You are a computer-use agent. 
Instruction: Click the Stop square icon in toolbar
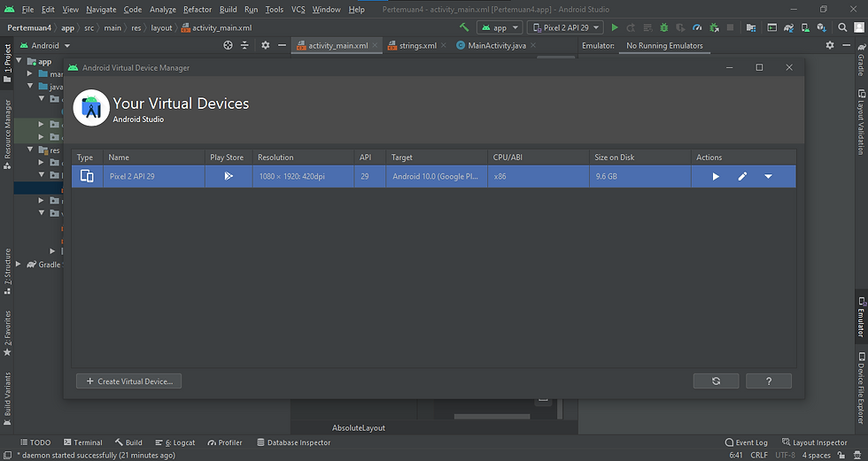730,27
